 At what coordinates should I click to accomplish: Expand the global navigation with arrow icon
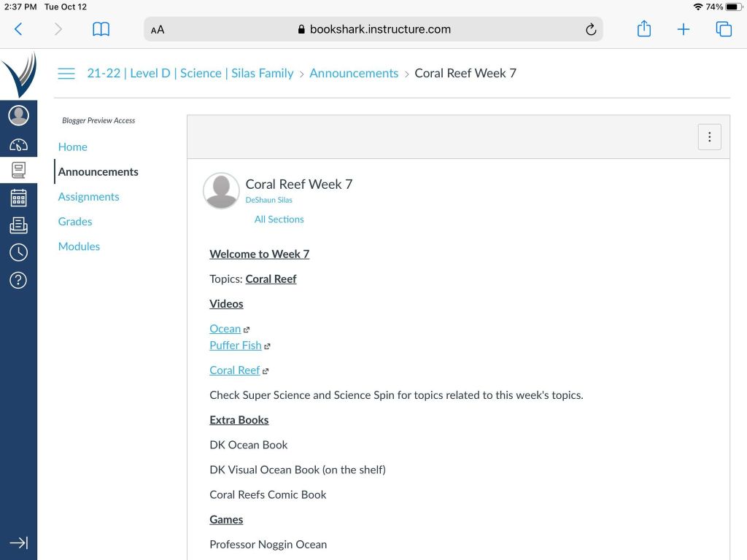pos(18,542)
